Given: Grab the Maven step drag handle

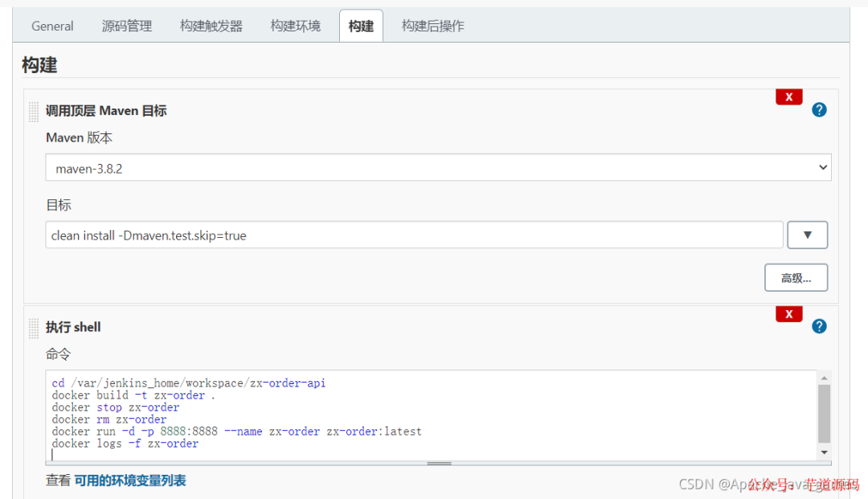Looking at the screenshot, I should [34, 112].
